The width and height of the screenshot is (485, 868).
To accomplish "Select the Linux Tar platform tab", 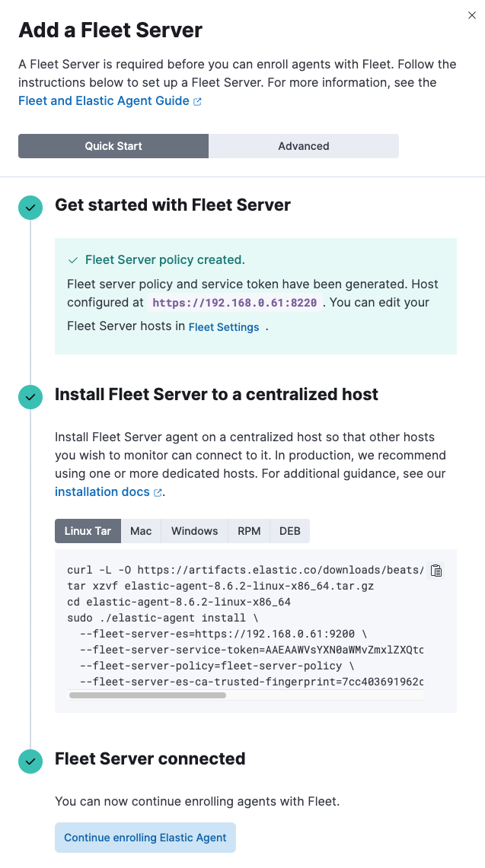I will [88, 531].
